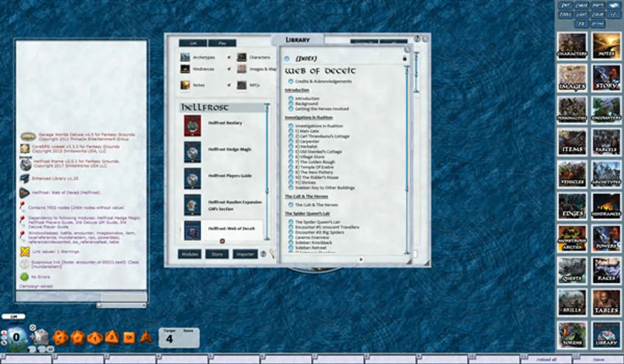Click next-page arrow at Index window bottom
624x364 pixels.
click(x=361, y=259)
